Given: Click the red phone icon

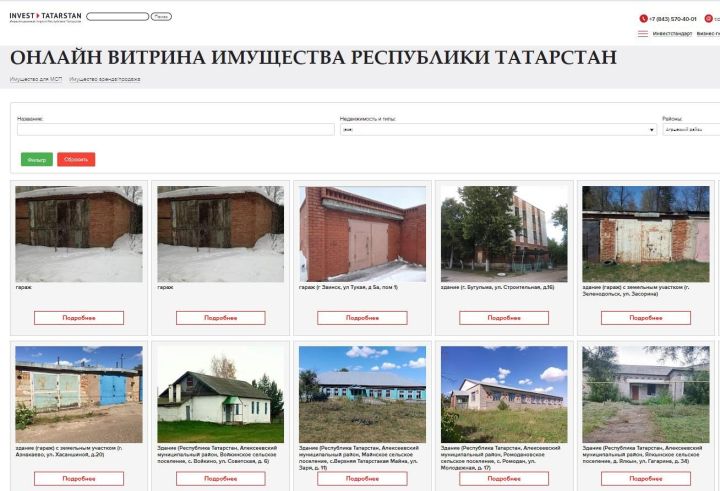Looking at the screenshot, I should tap(643, 19).
